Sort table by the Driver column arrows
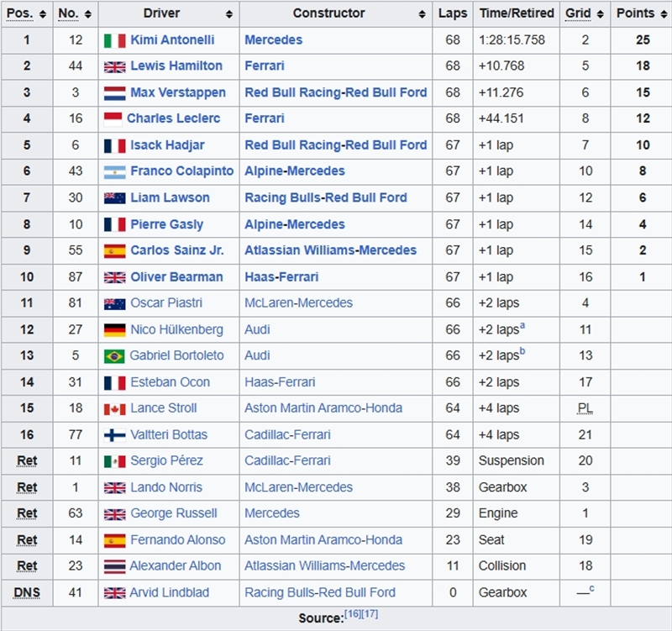The height and width of the screenshot is (631, 672). (229, 14)
